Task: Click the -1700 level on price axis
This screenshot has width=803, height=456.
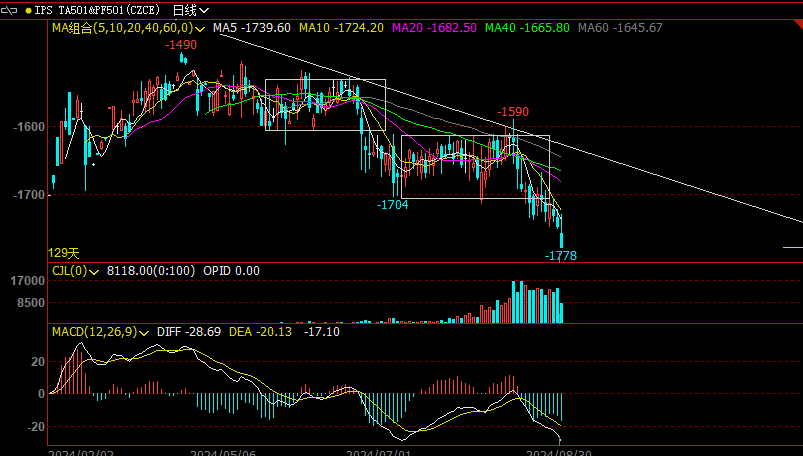Action: coord(28,195)
